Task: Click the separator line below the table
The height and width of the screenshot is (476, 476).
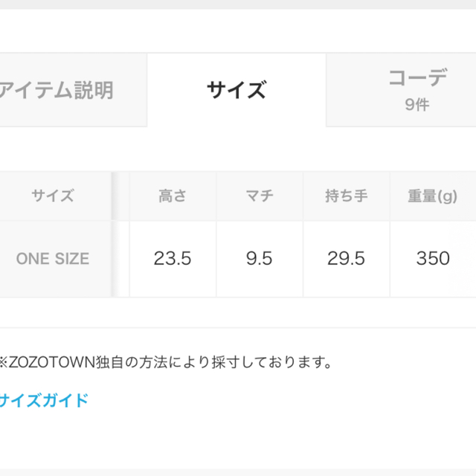Action: [238, 328]
